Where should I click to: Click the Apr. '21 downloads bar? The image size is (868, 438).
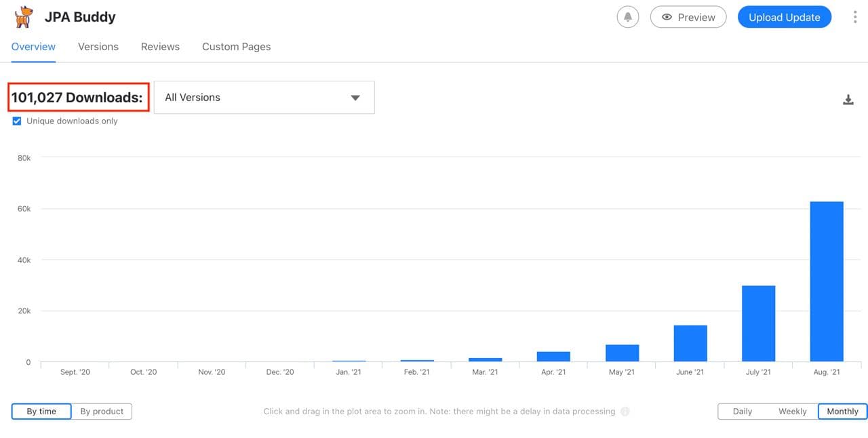pos(553,357)
